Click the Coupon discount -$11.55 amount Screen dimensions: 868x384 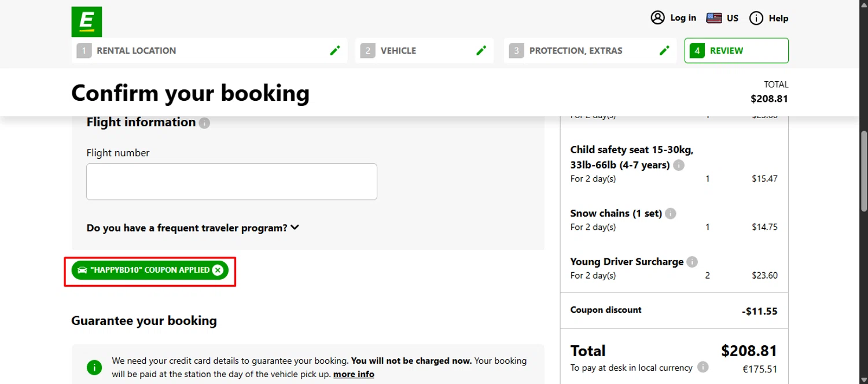click(x=759, y=311)
